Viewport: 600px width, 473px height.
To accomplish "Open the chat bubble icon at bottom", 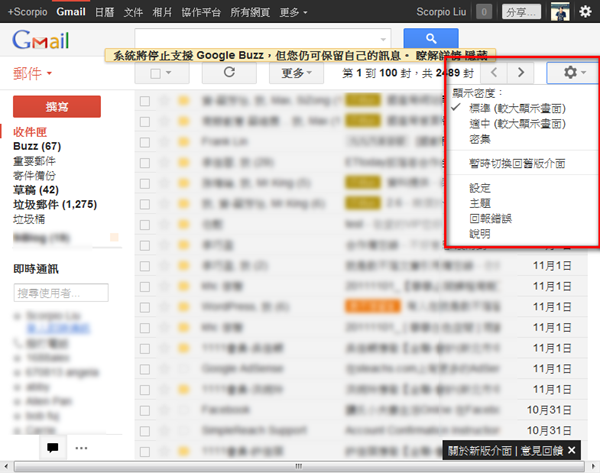I will pyautogui.click(x=53, y=447).
